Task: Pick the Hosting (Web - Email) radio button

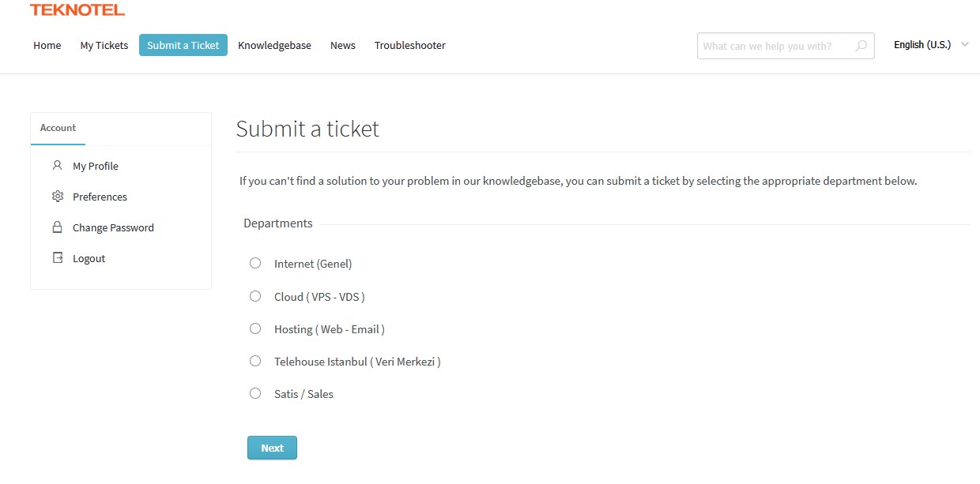Action: click(255, 328)
